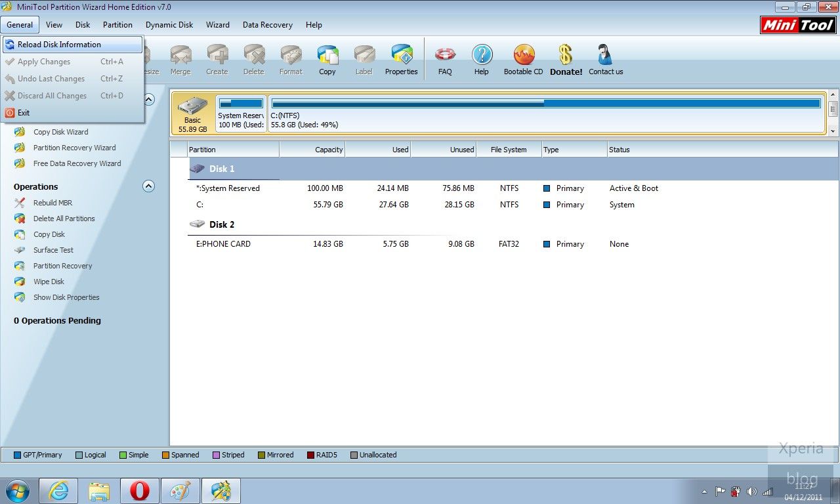Click the GPT/Primary legend color box
This screenshot has width=840, height=504.
coord(17,455)
